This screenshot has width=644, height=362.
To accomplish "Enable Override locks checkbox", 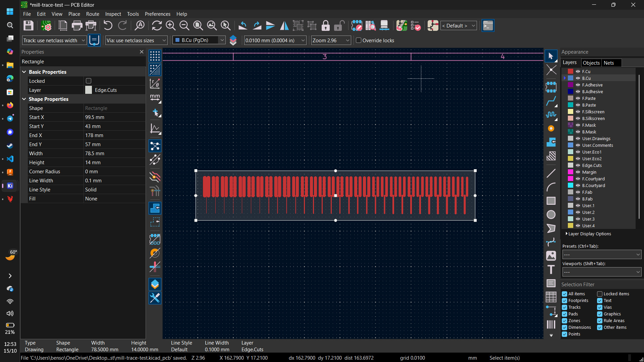I will [359, 40].
